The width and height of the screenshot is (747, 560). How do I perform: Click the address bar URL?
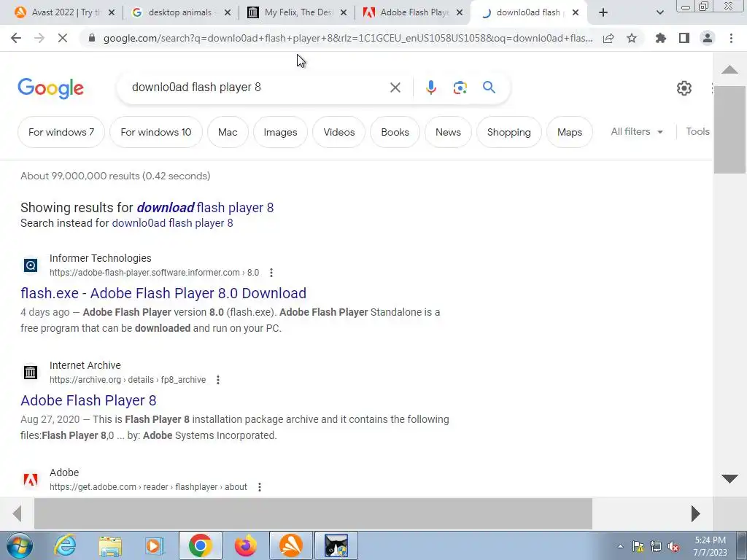(348, 38)
